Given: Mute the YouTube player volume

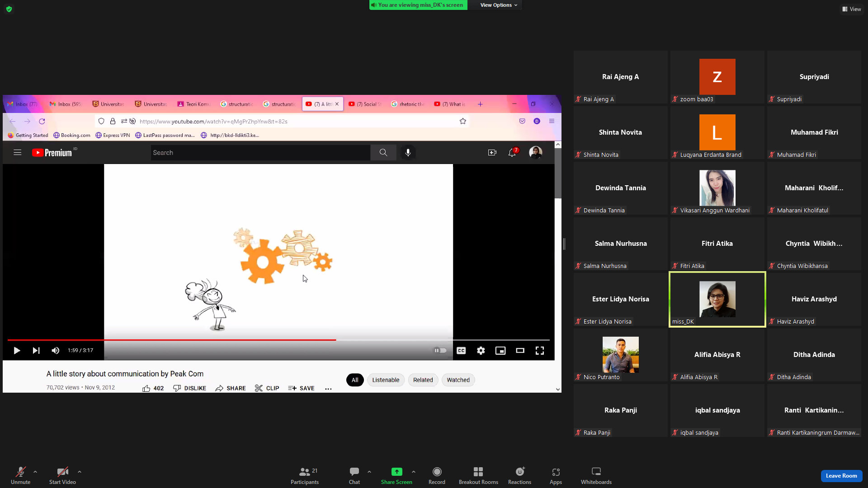Looking at the screenshot, I should pos(56,351).
